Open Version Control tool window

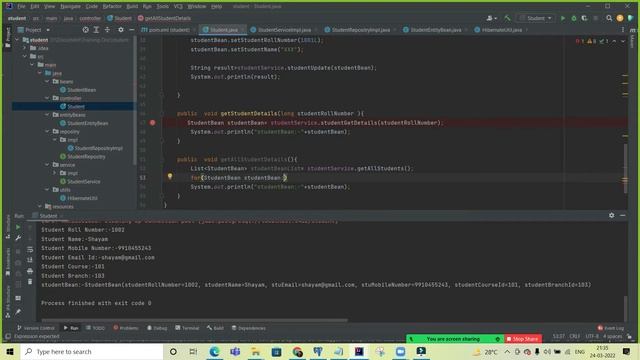[36, 328]
